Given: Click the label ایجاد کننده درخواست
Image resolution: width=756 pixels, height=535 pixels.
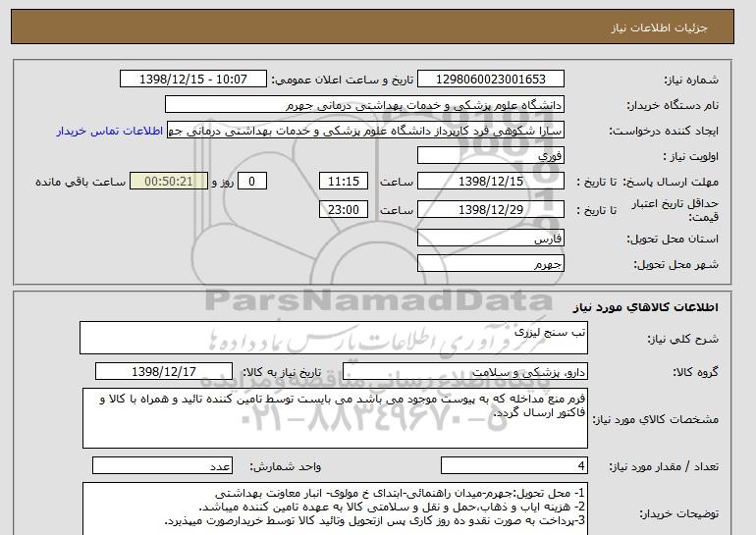Looking at the screenshot, I should 664,132.
